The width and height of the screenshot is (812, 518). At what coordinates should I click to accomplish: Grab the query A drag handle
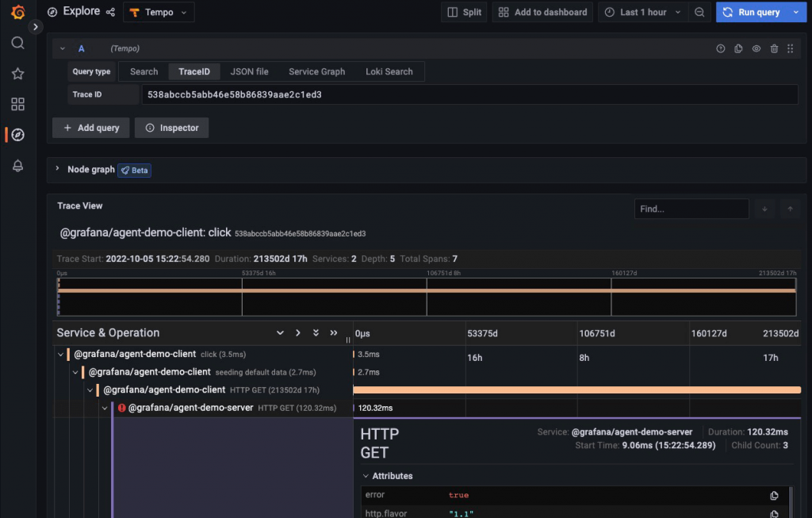tap(791, 48)
